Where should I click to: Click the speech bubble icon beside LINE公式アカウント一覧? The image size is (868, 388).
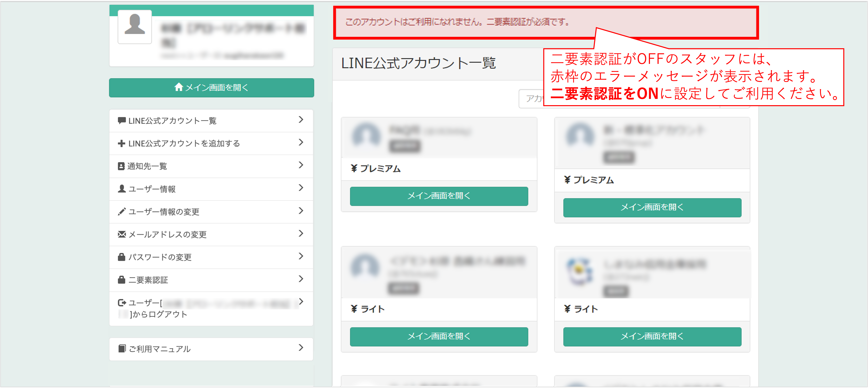pyautogui.click(x=122, y=120)
